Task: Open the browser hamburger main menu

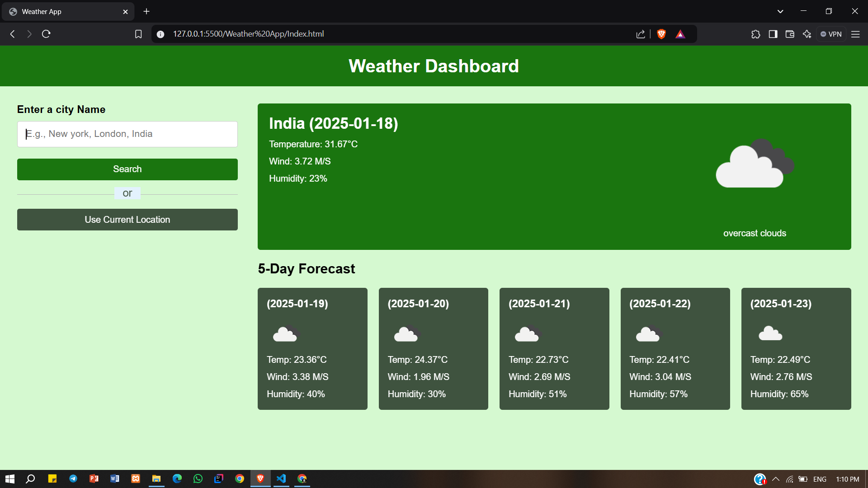Action: pos(855,34)
